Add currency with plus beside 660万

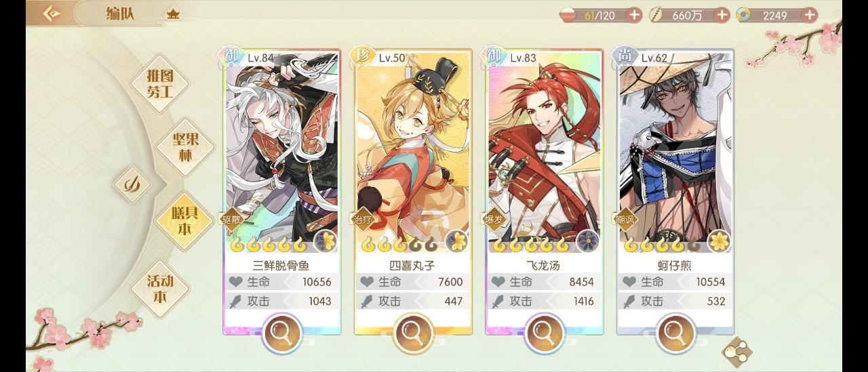722,15
